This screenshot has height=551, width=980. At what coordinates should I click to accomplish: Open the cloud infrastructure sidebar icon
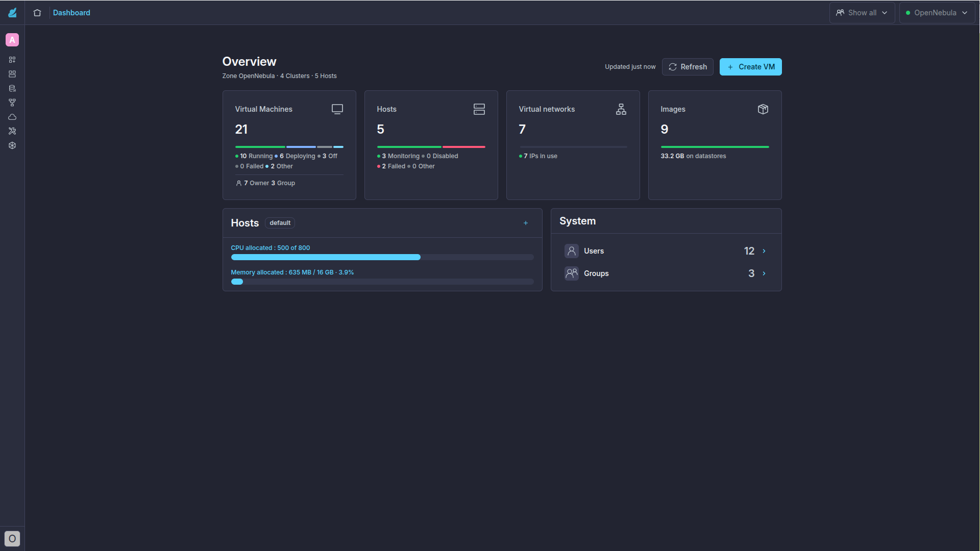(x=12, y=117)
